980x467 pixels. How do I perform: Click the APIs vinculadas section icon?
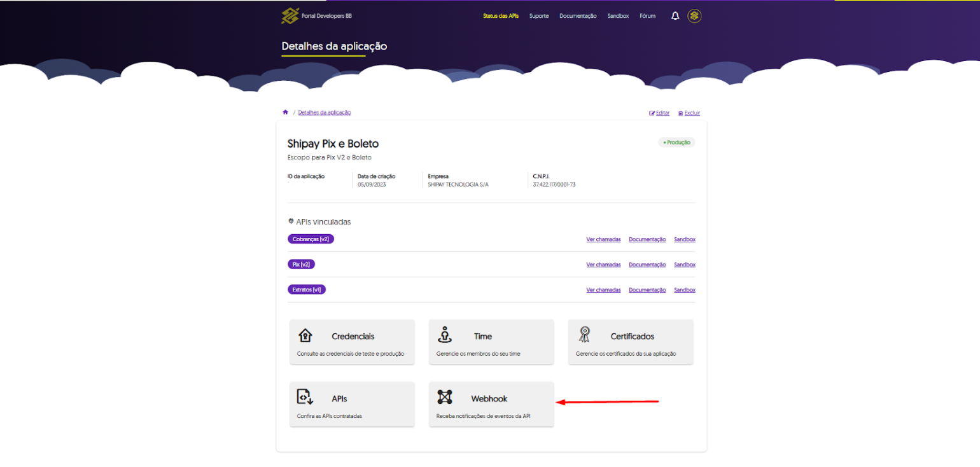coord(291,221)
